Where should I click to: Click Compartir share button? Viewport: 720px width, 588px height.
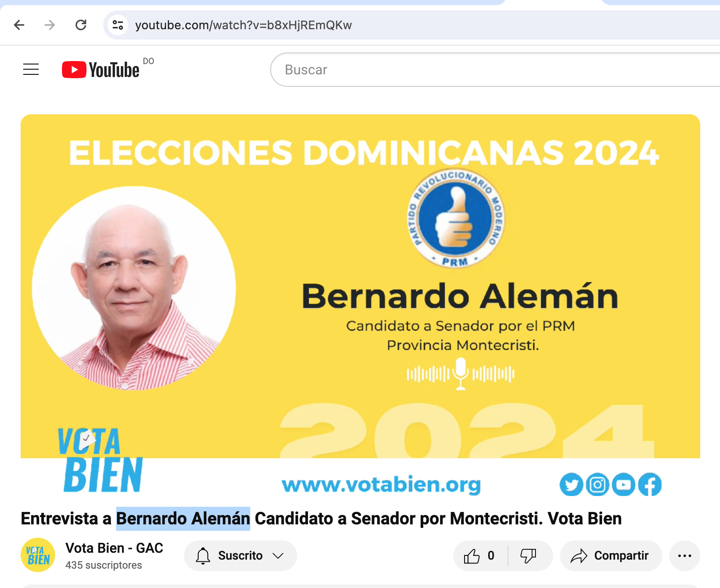(x=610, y=556)
